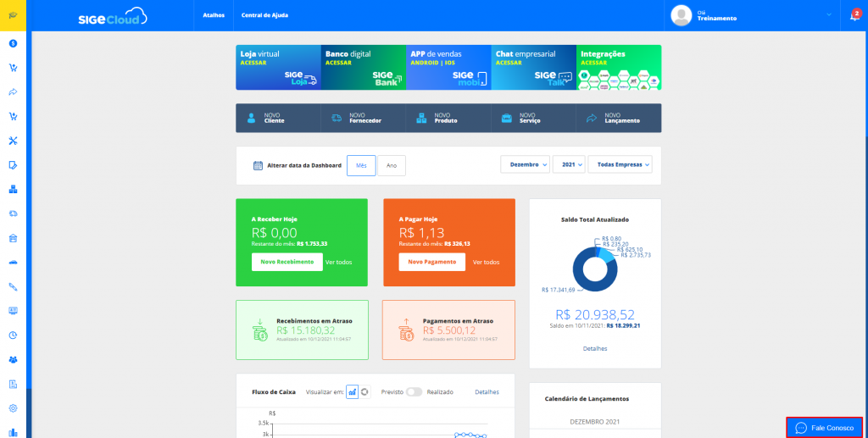Open the Fale Conosco chat button
This screenshot has height=438, width=868.
(824, 428)
